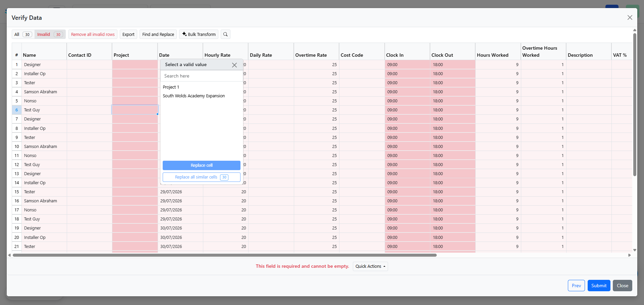Open the table search magnifier icon
The height and width of the screenshot is (305, 644).
point(225,34)
